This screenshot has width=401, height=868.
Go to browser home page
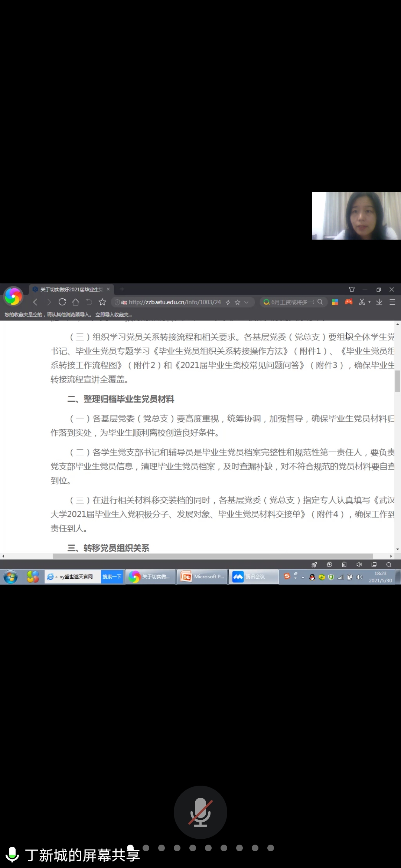[x=76, y=302]
